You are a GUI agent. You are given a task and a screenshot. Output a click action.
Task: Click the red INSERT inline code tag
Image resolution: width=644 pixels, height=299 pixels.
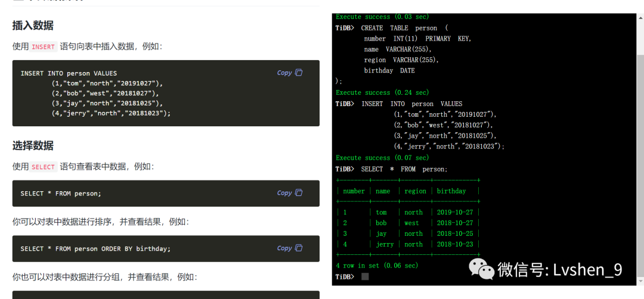pyautogui.click(x=43, y=46)
